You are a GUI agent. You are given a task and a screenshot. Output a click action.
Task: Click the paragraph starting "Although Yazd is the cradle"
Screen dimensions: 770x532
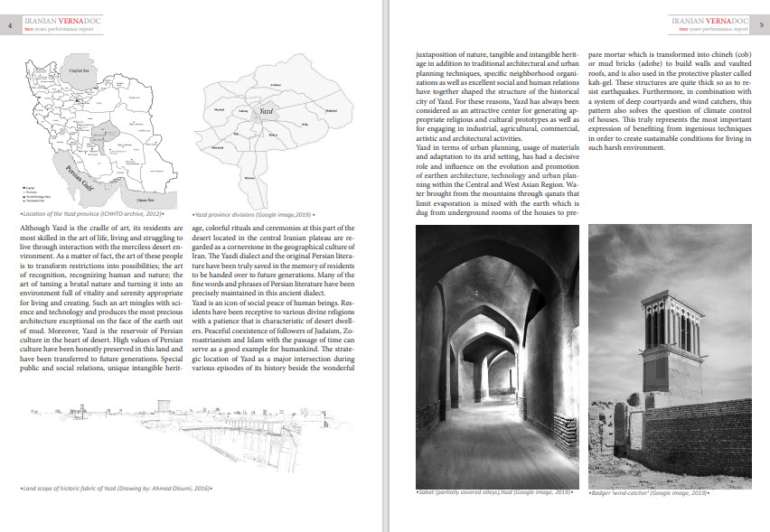pyautogui.click(x=101, y=298)
